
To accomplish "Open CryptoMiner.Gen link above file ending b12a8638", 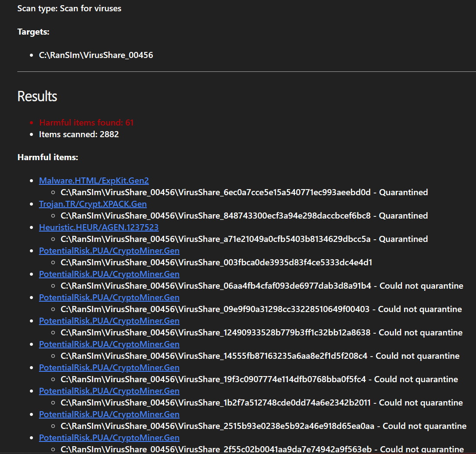I will [x=109, y=321].
